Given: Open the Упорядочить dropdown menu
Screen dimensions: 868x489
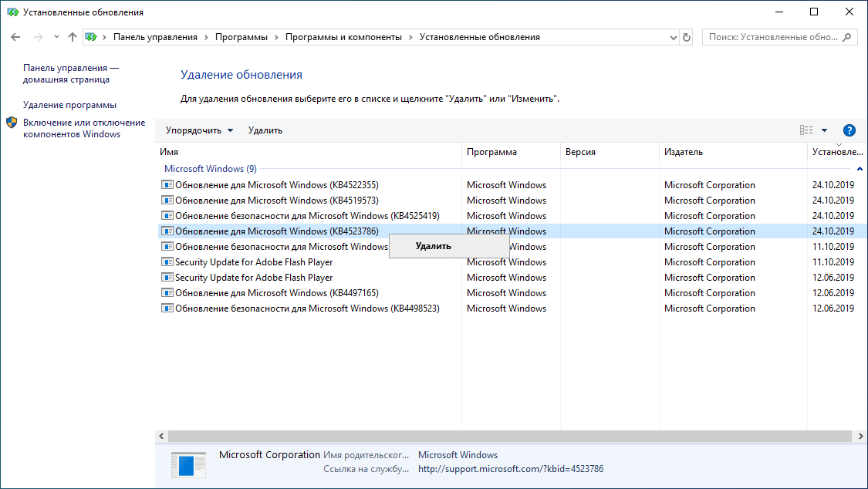Looking at the screenshot, I should pyautogui.click(x=199, y=130).
